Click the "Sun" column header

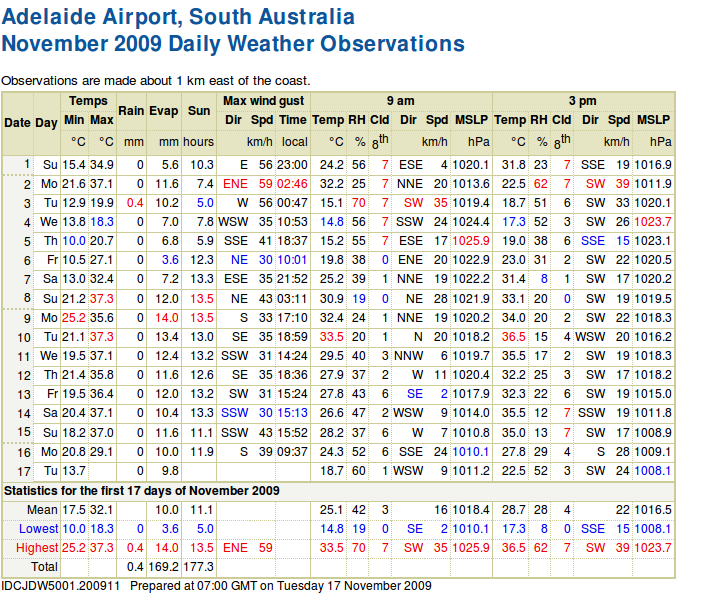[199, 110]
